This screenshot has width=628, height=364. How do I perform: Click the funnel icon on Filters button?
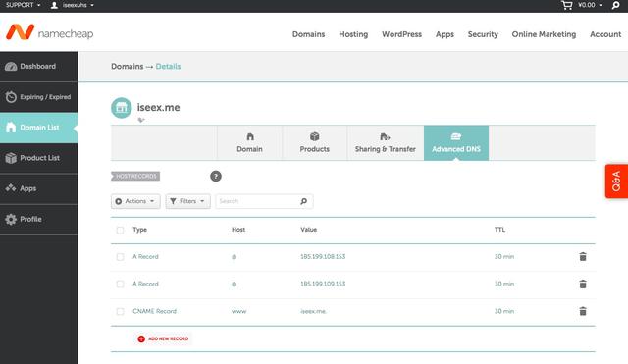point(173,201)
